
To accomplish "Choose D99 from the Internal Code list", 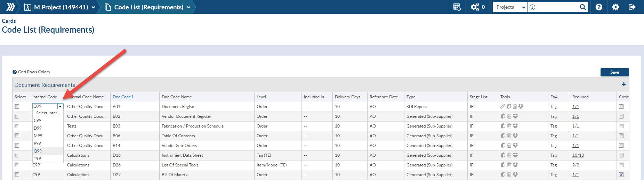I will coord(48,128).
